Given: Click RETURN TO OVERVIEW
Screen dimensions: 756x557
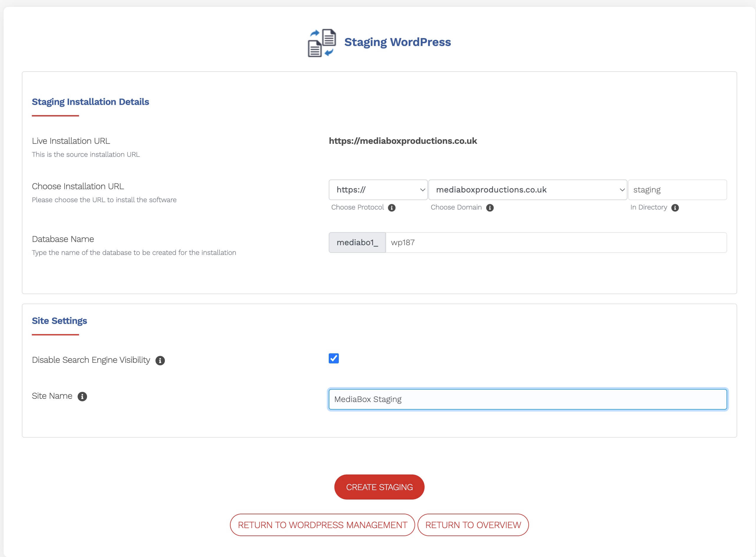Looking at the screenshot, I should pyautogui.click(x=473, y=525).
